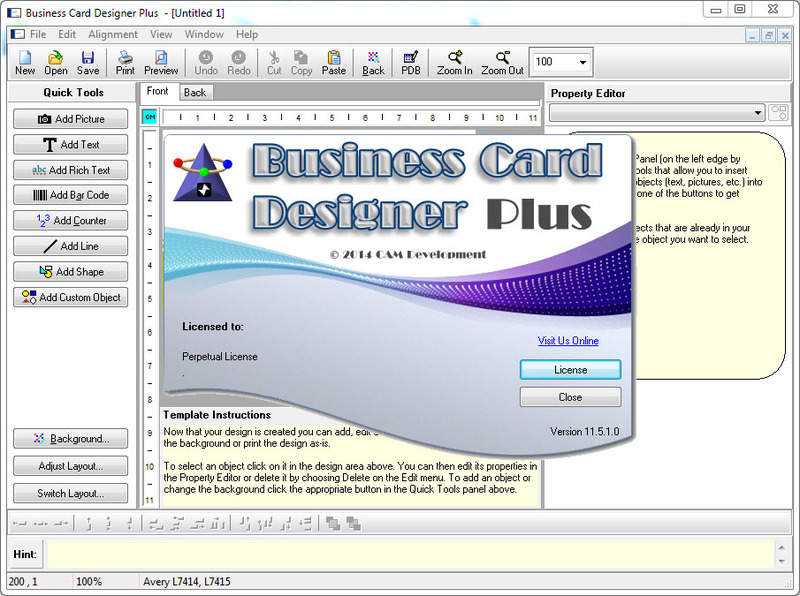The image size is (800, 596).
Task: Click the Add Bar Code button
Action: [70, 195]
